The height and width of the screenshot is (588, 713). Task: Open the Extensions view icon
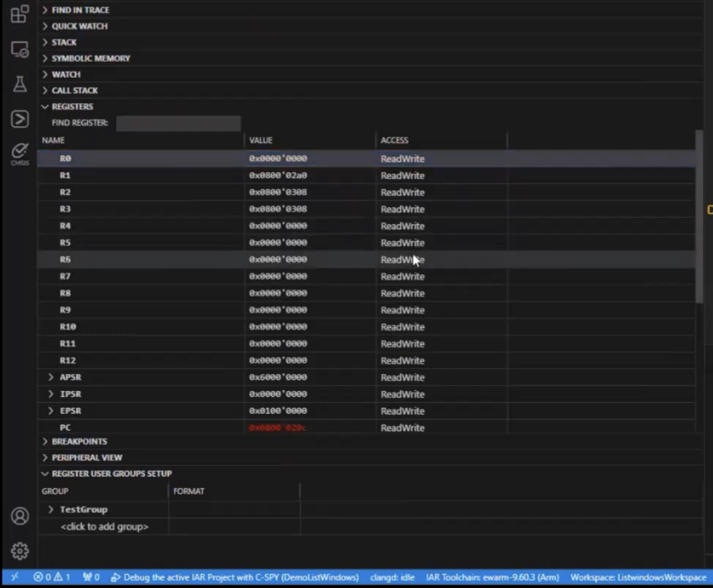pyautogui.click(x=19, y=14)
